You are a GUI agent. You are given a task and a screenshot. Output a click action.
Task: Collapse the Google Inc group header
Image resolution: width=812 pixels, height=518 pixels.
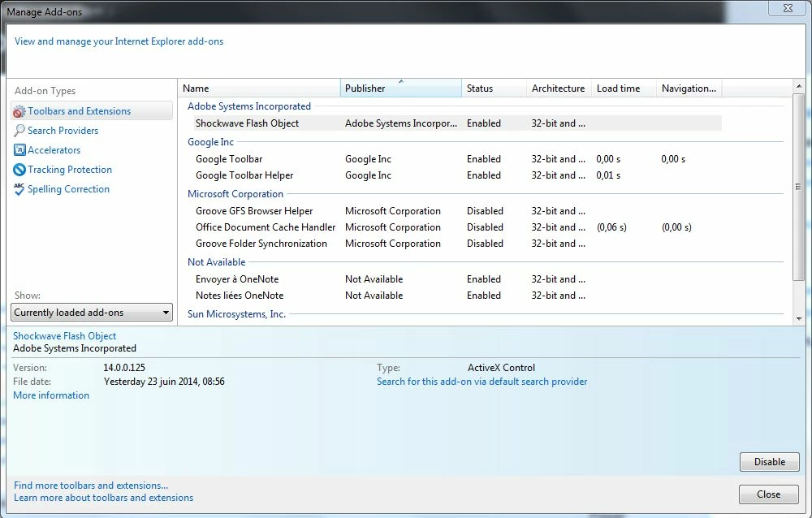coord(211,142)
